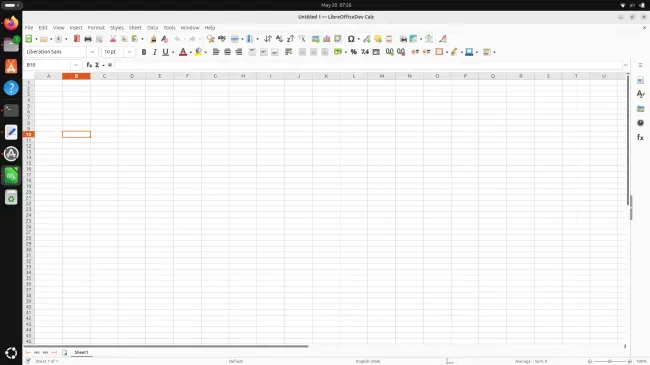Toggle Underline text formatting

(x=165, y=52)
